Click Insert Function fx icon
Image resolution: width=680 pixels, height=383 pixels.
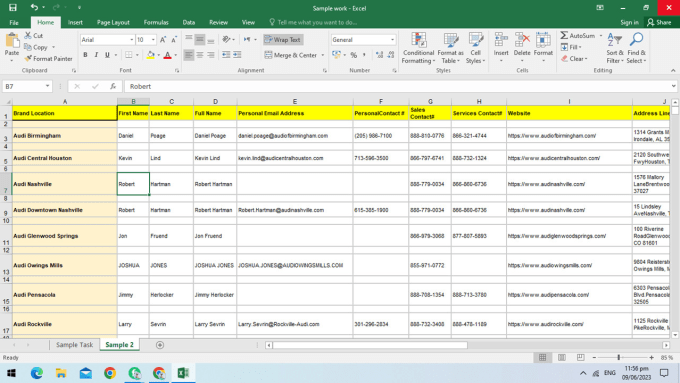pos(113,86)
